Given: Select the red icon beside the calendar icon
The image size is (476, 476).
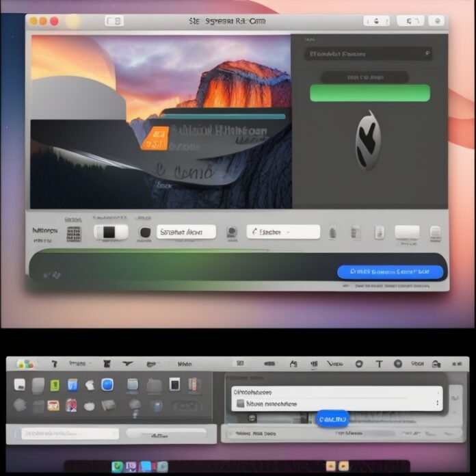Looking at the screenshot, I should click(71, 406).
